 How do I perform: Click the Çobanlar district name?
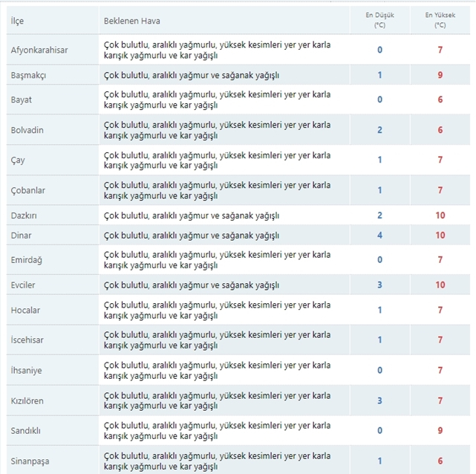28,190
